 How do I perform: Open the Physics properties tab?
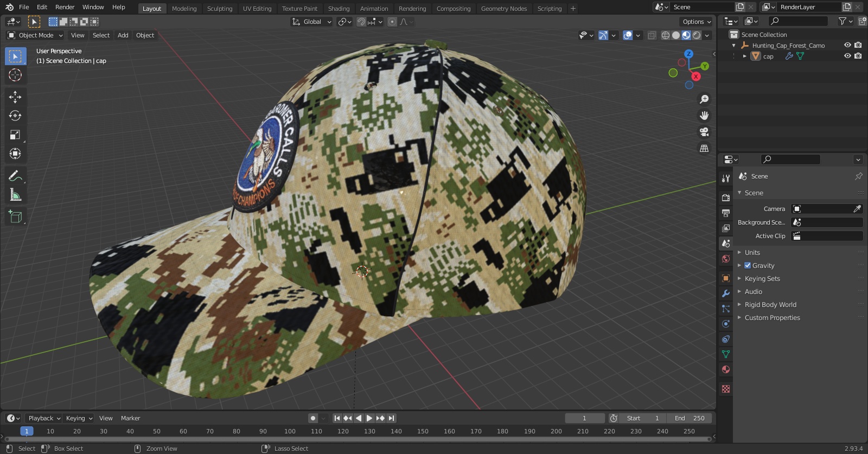coord(726,324)
